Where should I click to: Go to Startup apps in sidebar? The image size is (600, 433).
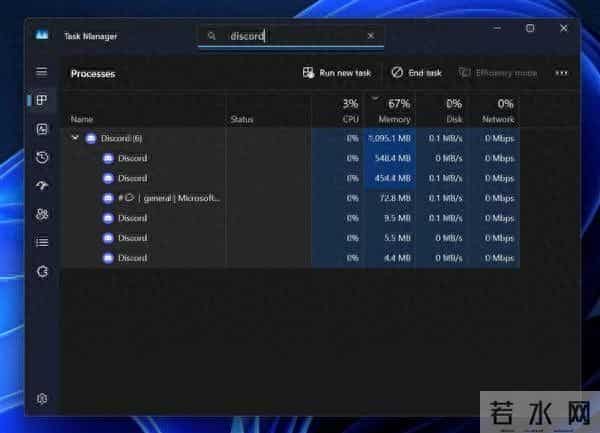click(42, 185)
